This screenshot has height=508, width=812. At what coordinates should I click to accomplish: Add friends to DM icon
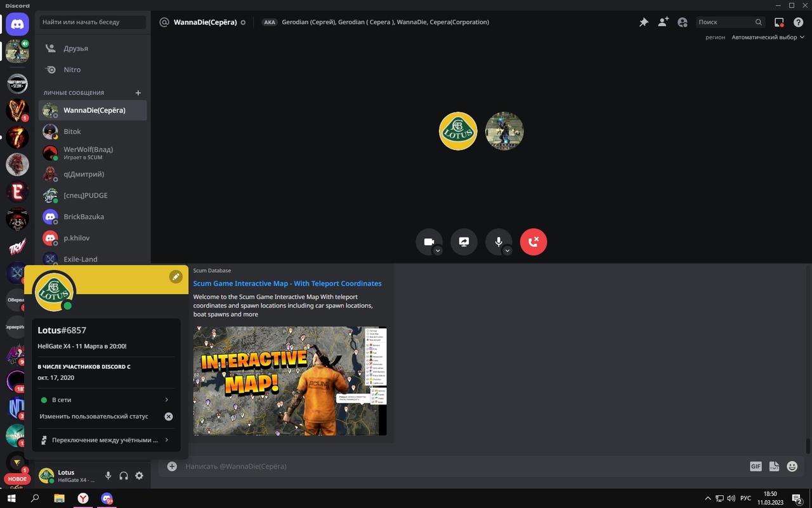[x=663, y=22]
